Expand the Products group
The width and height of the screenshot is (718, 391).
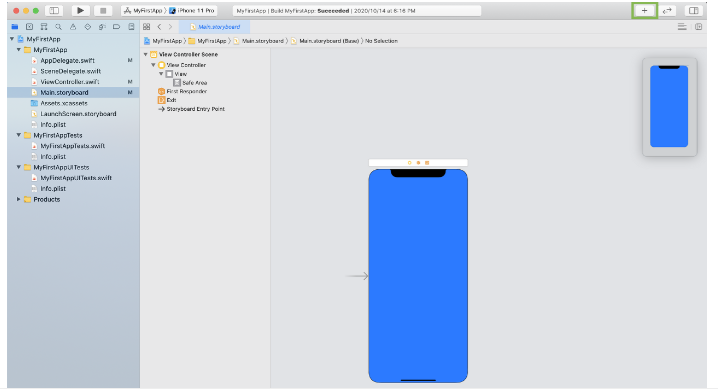(19, 199)
